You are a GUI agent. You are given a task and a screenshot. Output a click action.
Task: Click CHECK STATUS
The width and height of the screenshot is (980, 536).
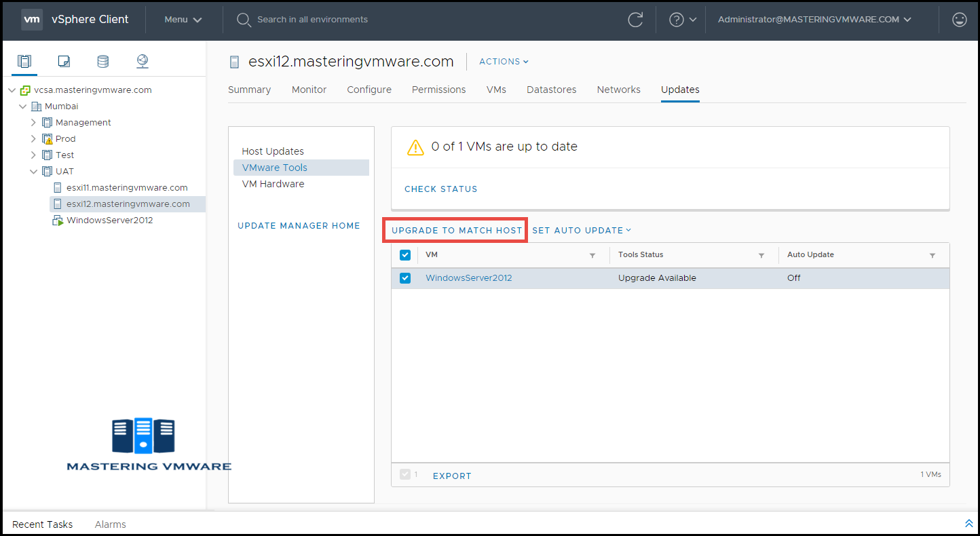click(440, 189)
